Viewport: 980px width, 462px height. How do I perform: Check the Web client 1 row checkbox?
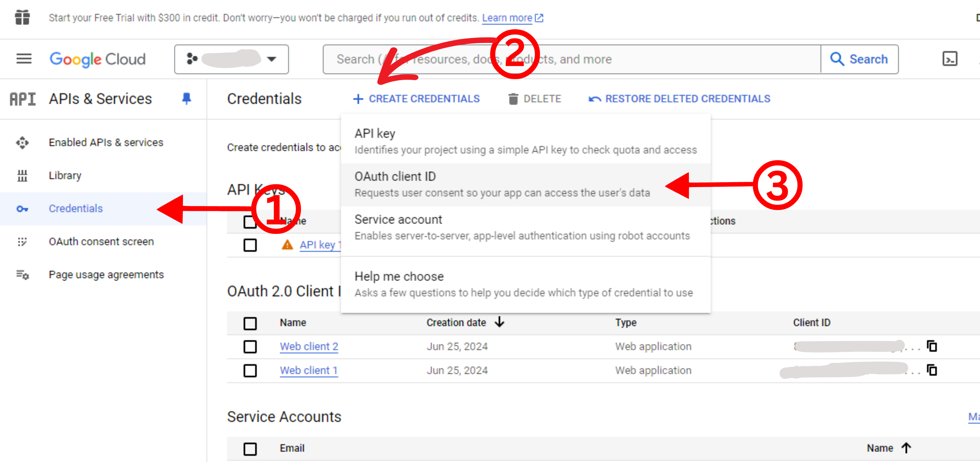[x=250, y=371]
